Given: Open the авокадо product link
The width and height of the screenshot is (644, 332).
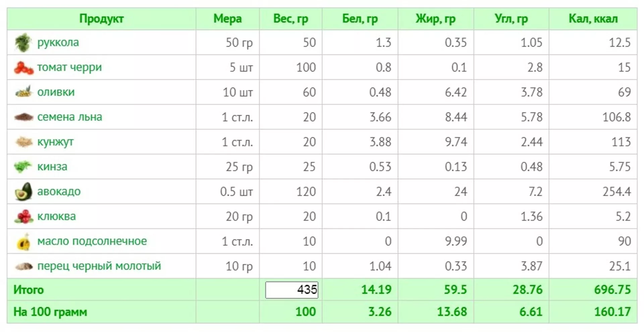Looking at the screenshot, I should pyautogui.click(x=59, y=192).
